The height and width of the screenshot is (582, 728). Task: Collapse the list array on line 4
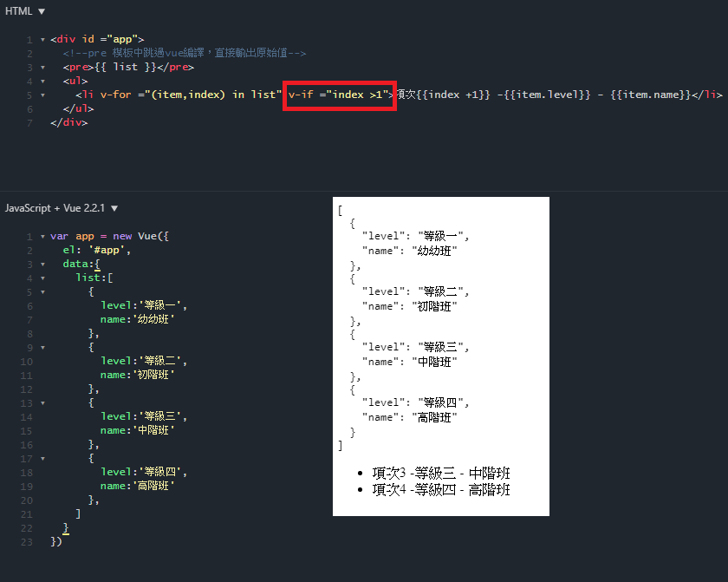click(x=42, y=277)
